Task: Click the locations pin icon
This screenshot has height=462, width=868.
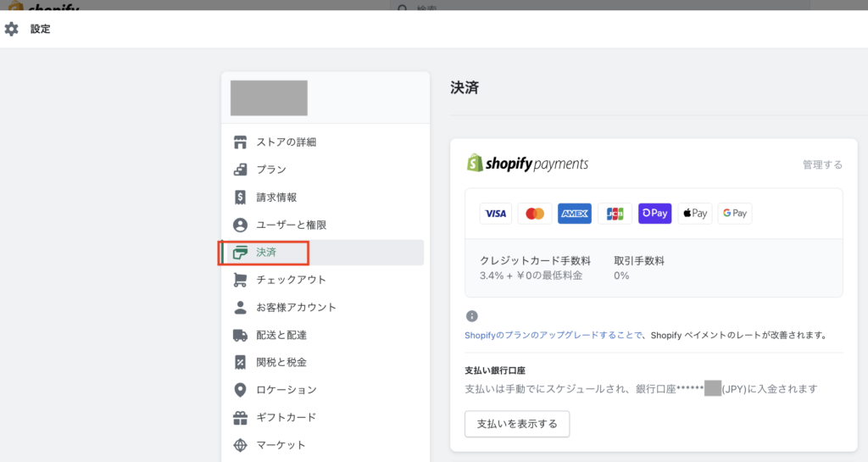Action: coord(240,390)
